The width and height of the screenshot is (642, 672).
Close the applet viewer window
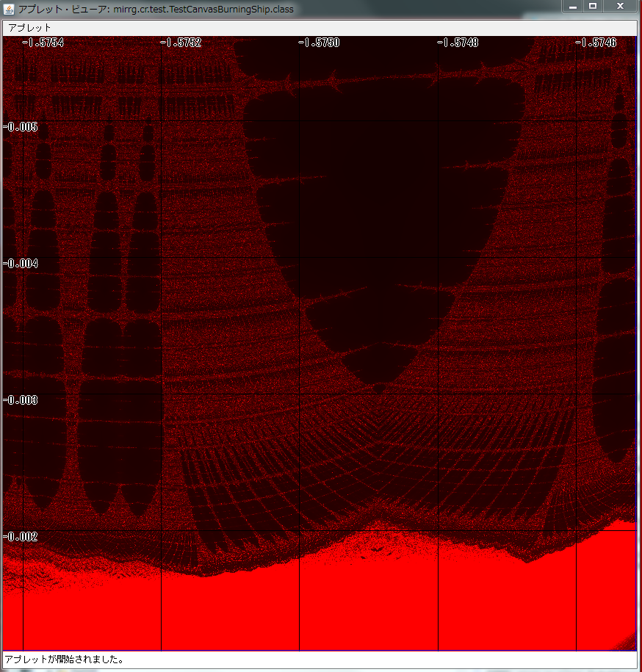(x=620, y=6)
